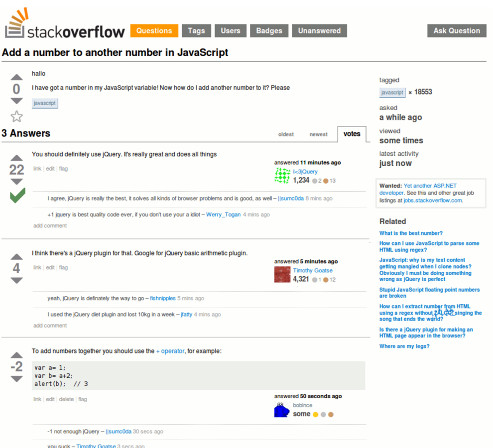Screen dimensions: 493x448
Task: Open Timothy Goatse's red avatar
Action: (282, 274)
